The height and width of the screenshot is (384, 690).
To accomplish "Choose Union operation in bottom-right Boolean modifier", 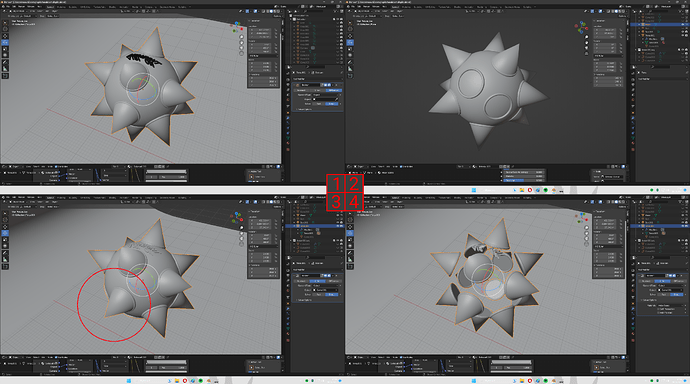I will pyautogui.click(x=662, y=281).
